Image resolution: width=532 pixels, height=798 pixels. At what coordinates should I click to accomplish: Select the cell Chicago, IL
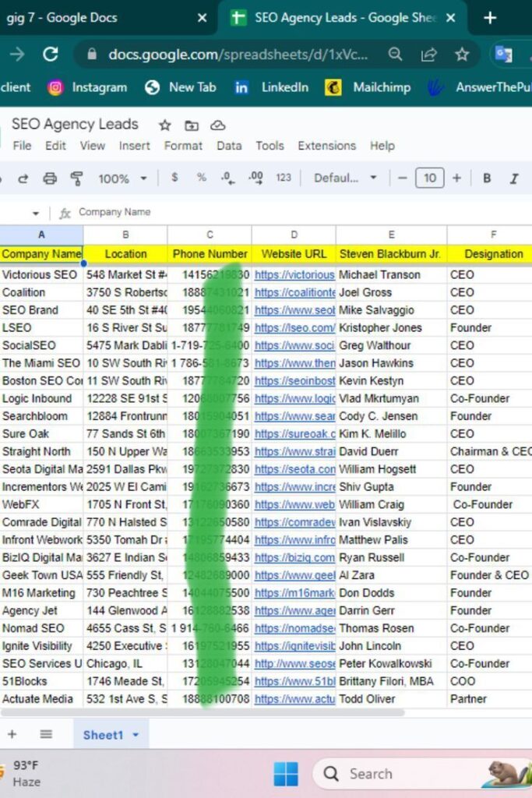(125, 664)
